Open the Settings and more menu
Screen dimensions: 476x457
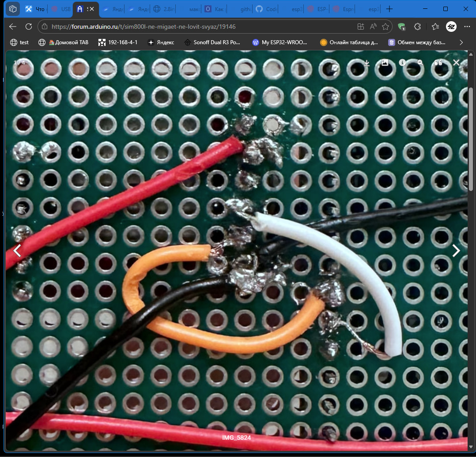[x=467, y=27]
